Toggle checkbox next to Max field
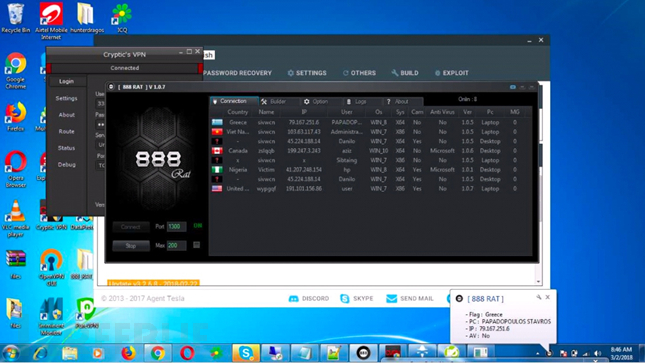Screen dimensions: 645x363 (x=197, y=245)
